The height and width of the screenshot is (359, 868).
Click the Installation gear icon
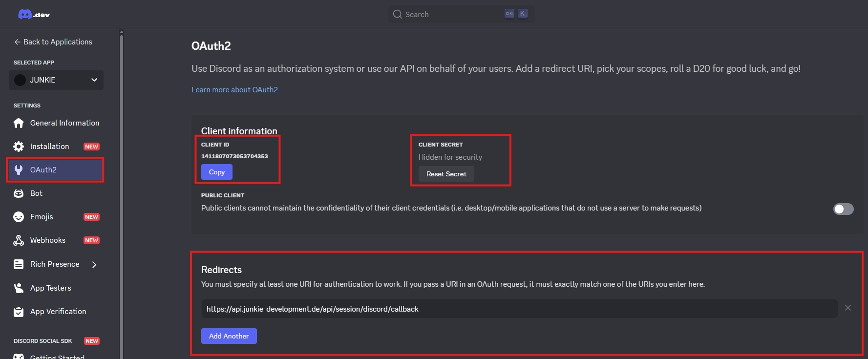pos(19,147)
